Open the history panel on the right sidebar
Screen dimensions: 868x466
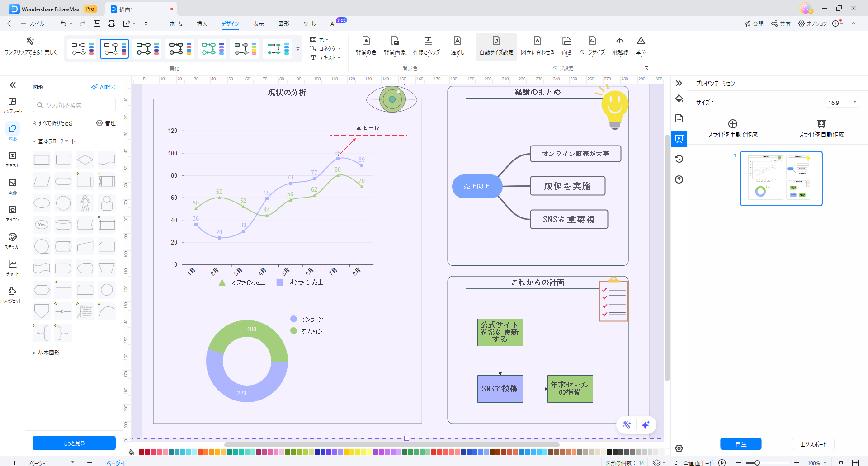pos(679,159)
